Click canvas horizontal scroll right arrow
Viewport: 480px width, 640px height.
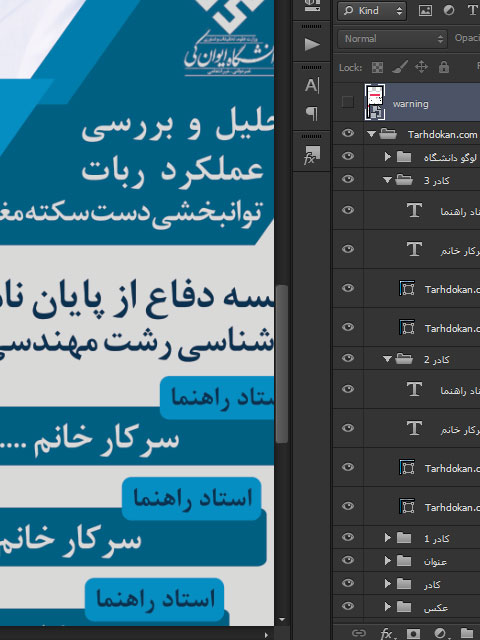267,635
